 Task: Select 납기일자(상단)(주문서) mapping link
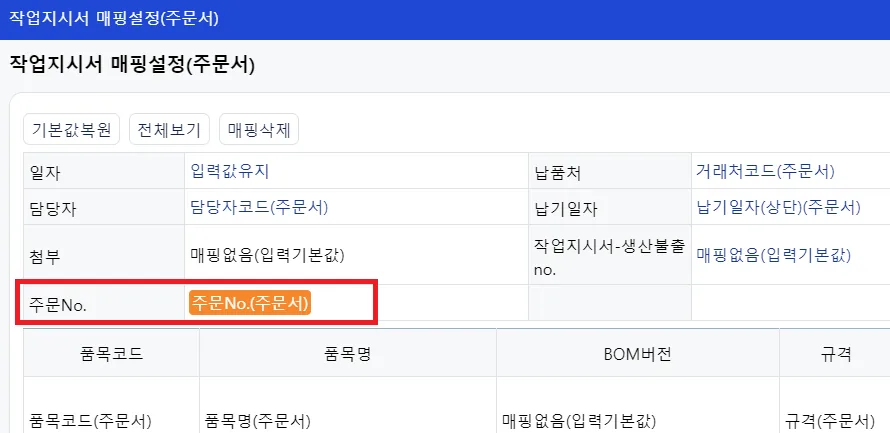778,207
